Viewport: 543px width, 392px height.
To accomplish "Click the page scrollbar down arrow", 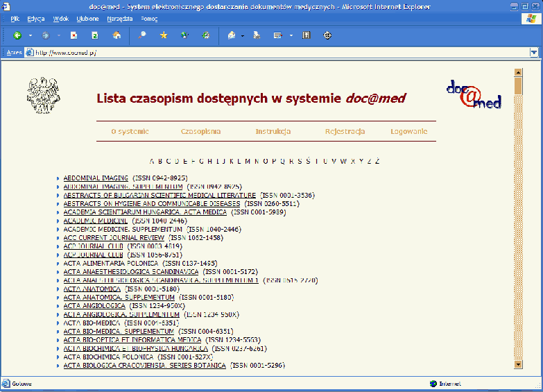I will (x=517, y=364).
